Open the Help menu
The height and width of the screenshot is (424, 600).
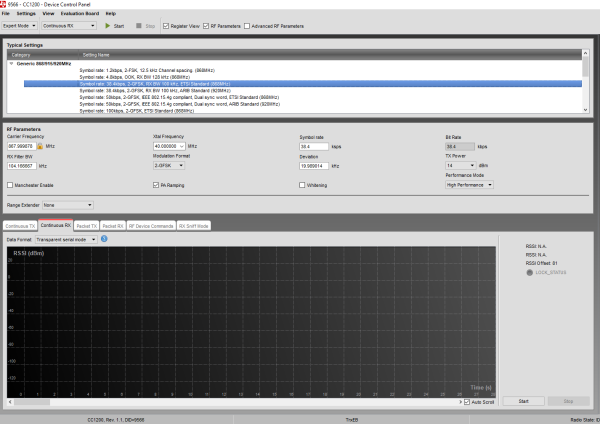tap(111, 13)
